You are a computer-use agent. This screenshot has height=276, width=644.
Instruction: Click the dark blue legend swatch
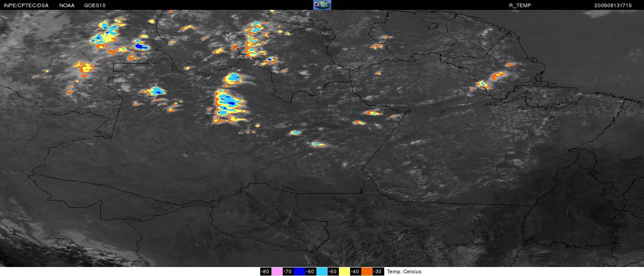(x=299, y=272)
